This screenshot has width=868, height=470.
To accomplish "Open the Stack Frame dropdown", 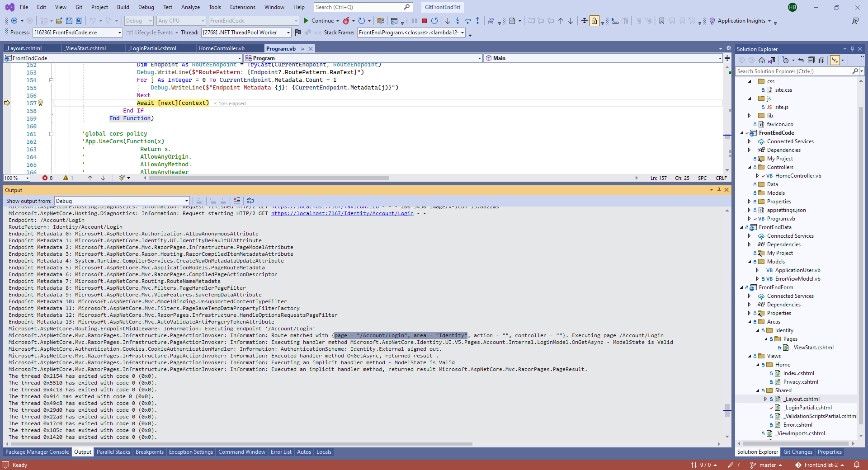I will (x=411, y=33).
